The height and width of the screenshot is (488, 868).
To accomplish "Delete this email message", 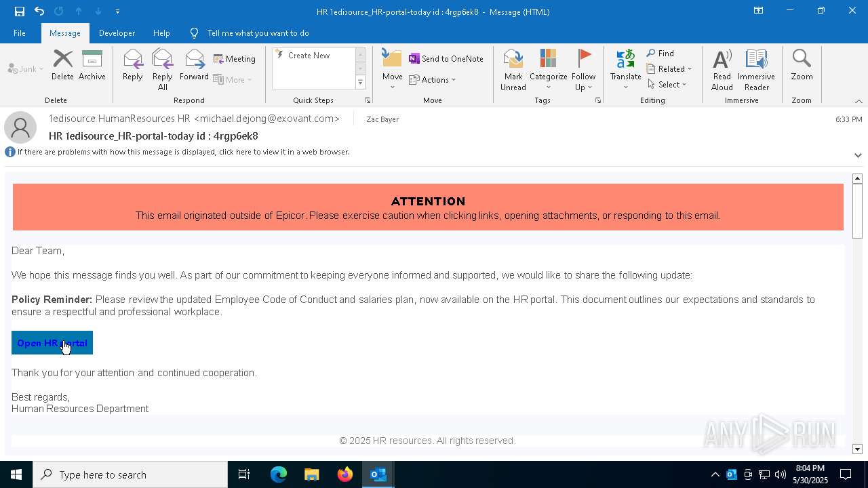I will pos(62,66).
